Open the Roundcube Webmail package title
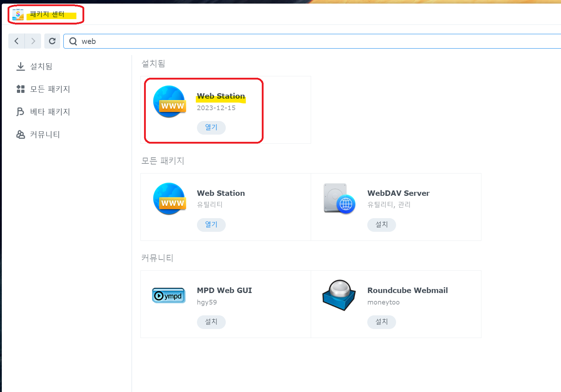 (x=408, y=290)
